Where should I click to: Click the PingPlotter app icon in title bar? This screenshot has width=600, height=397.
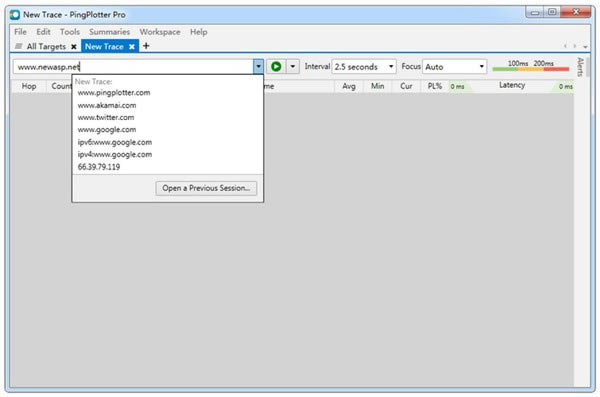point(15,15)
